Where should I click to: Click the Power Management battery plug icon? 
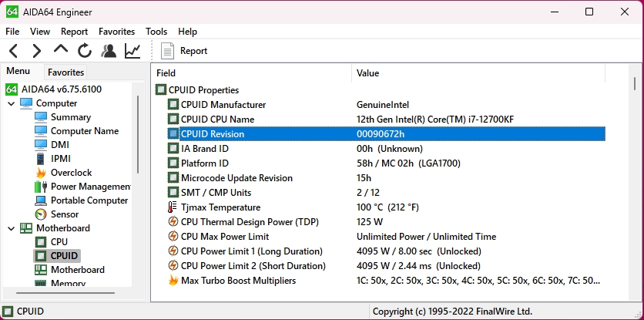coord(41,187)
